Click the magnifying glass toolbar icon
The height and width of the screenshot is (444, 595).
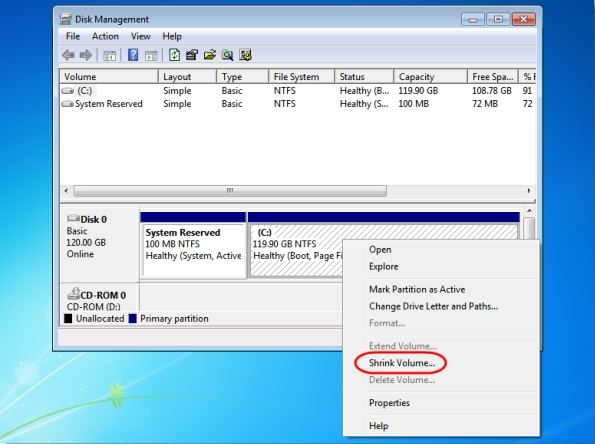(227, 55)
